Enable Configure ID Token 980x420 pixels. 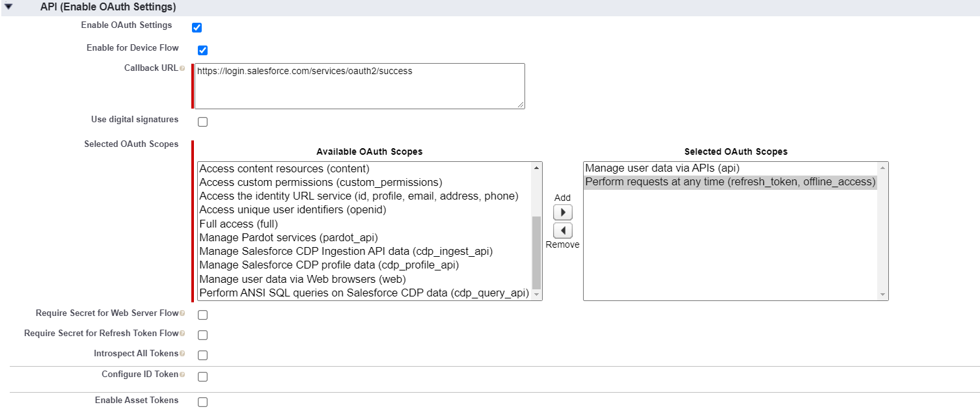pos(202,376)
